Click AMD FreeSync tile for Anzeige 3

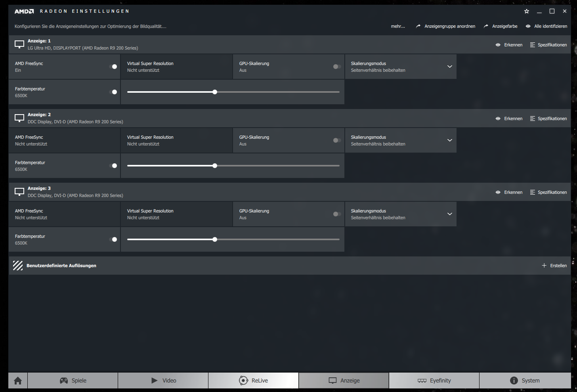(65, 214)
